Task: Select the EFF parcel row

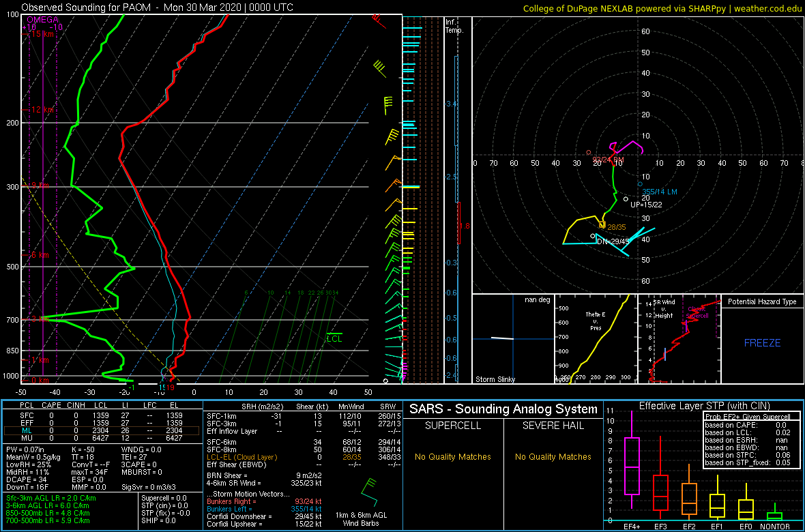Action: coord(102,423)
